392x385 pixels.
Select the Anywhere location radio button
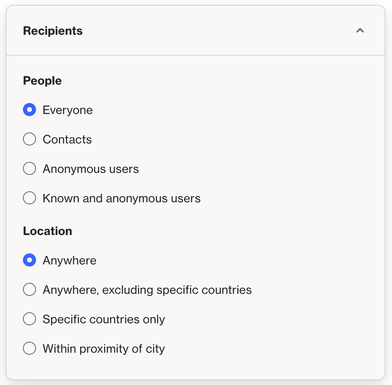point(29,260)
